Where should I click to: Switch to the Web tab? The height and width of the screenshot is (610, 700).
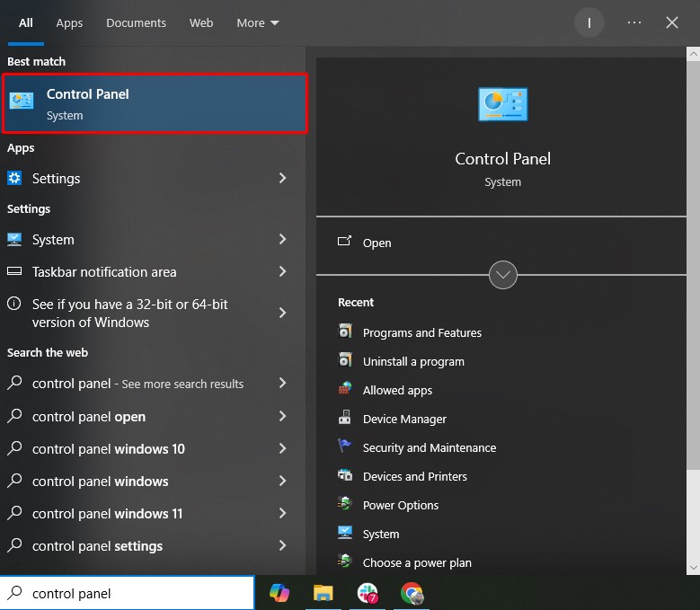coord(201,22)
